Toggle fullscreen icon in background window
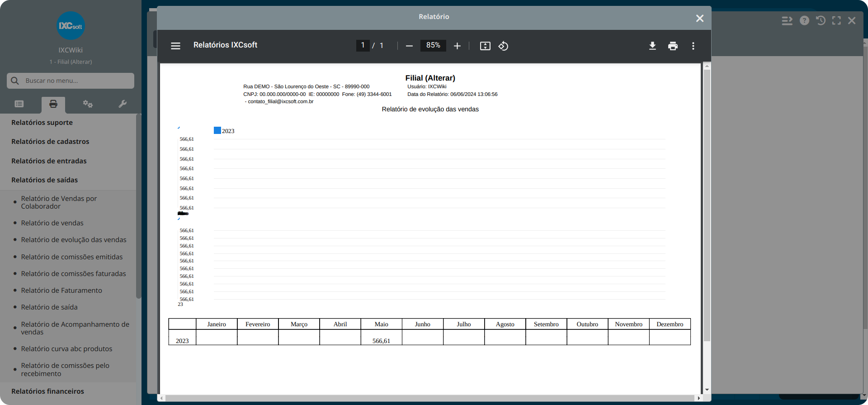The width and height of the screenshot is (868, 405). pos(836,21)
